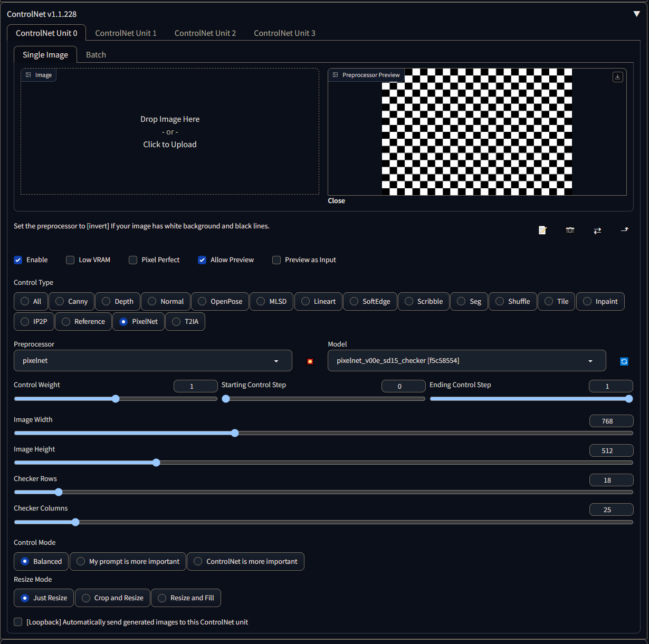Expand the Model dropdown
The width and height of the screenshot is (649, 644).
click(x=466, y=361)
